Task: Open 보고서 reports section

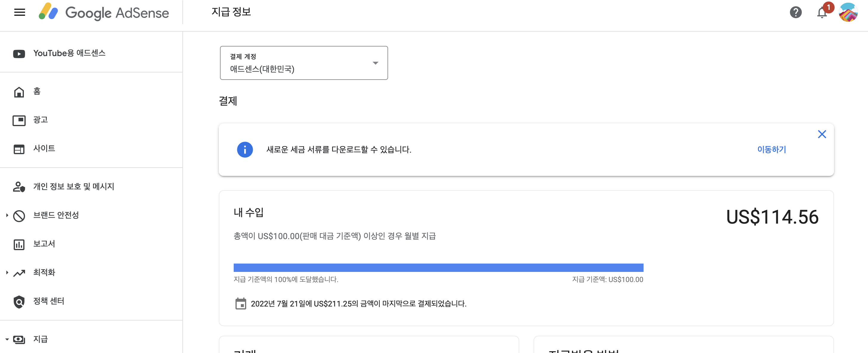Action: 44,244
